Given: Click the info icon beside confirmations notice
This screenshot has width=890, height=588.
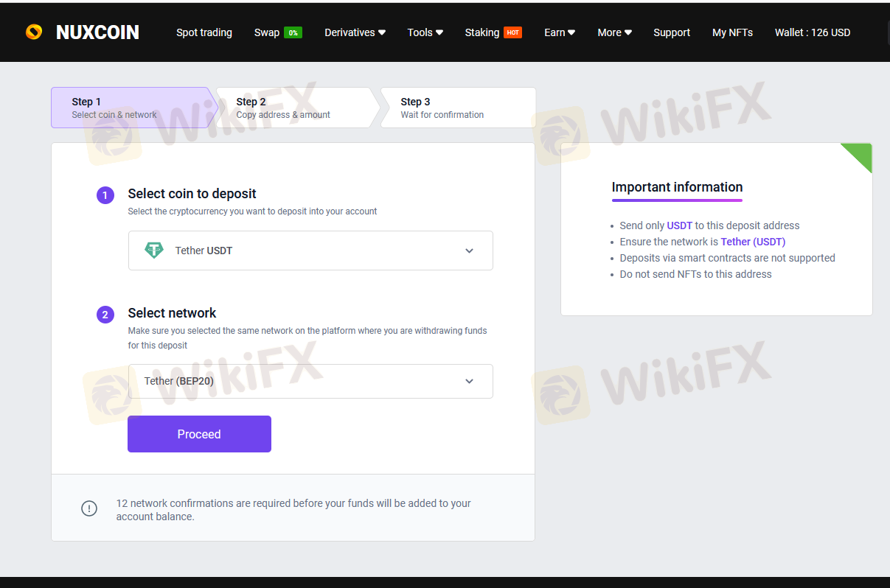Looking at the screenshot, I should 89,508.
